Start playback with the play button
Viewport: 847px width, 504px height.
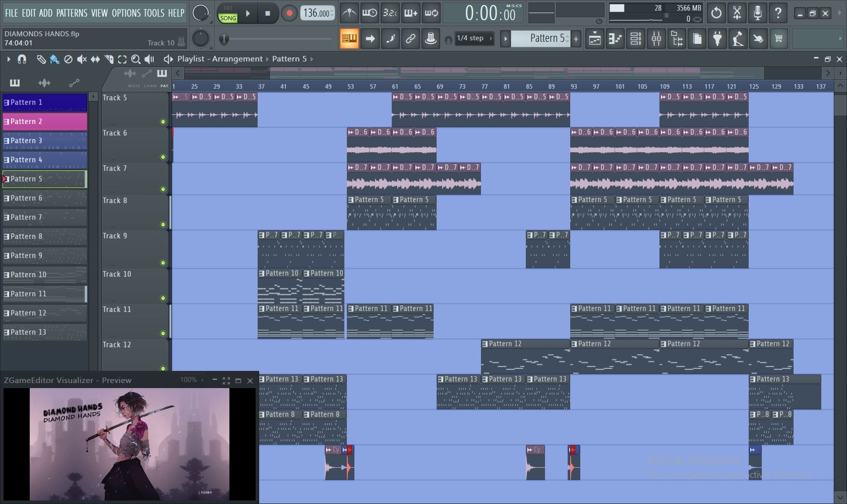click(248, 14)
